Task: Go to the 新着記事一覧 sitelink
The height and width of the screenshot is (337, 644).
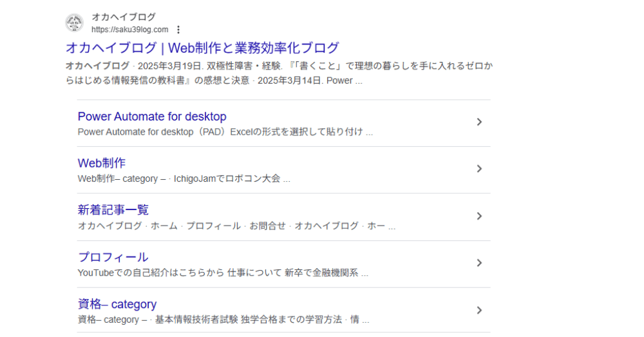Action: click(113, 210)
